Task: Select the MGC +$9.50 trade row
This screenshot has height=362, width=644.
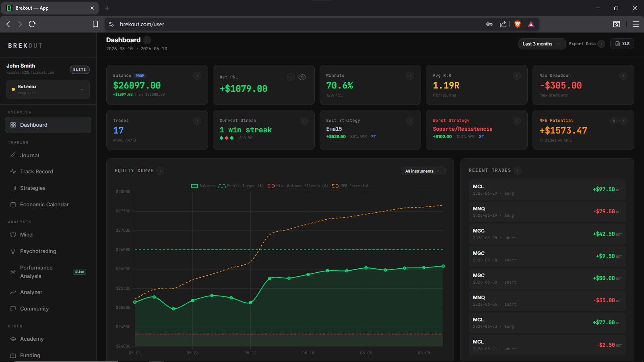Action: point(547,256)
